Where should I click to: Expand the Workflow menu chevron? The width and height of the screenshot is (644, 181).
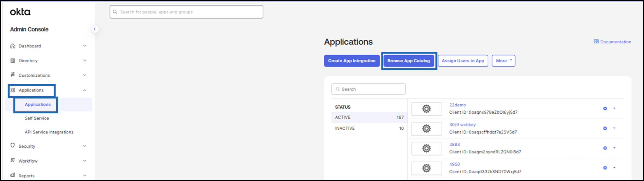point(85,161)
